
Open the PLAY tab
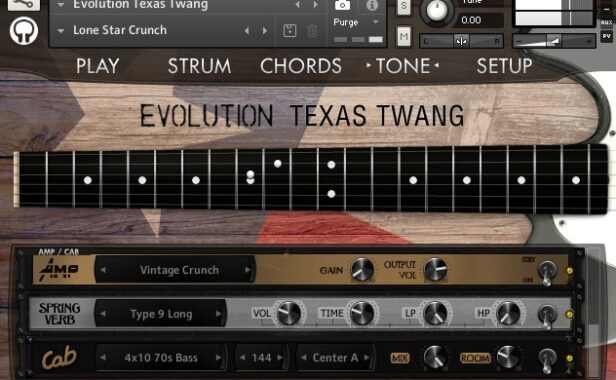97,66
